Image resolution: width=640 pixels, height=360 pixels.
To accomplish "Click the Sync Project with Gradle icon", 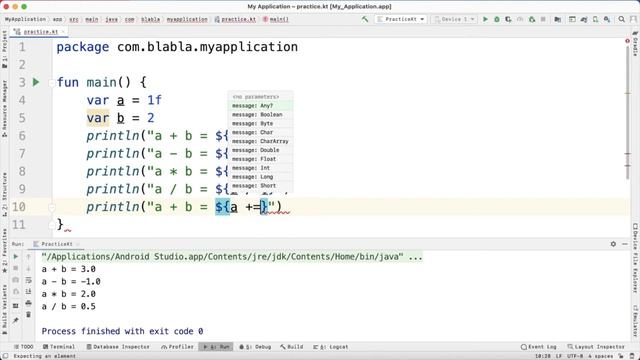I will click(x=584, y=19).
